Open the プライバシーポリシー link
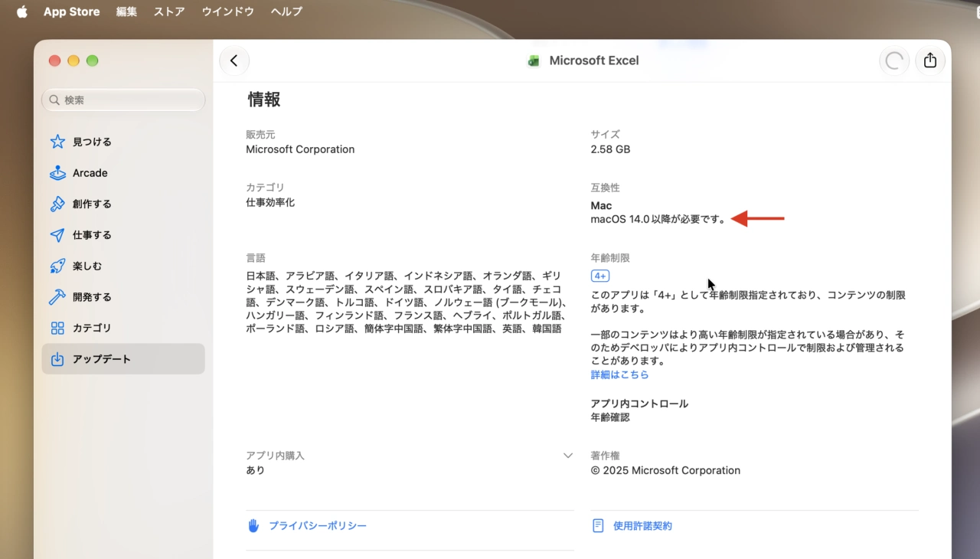This screenshot has width=980, height=559. (x=318, y=526)
